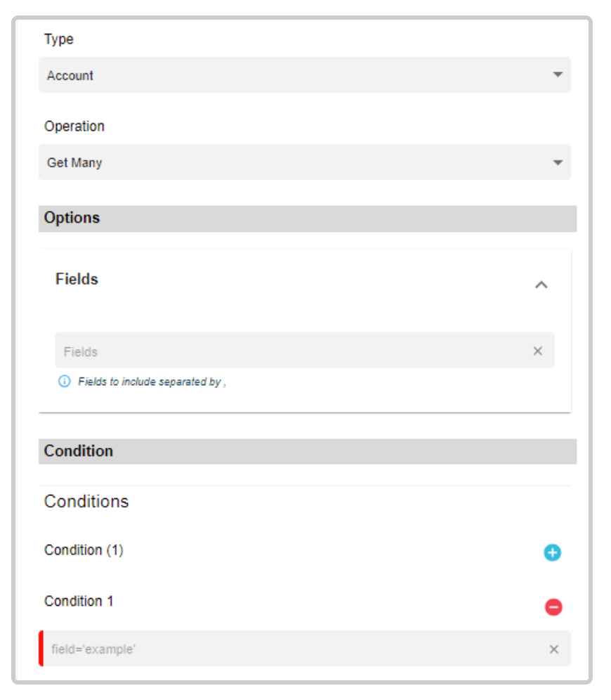This screenshot has height=700, width=611.
Task: Clear the field='example' condition input
Action: coord(554,649)
